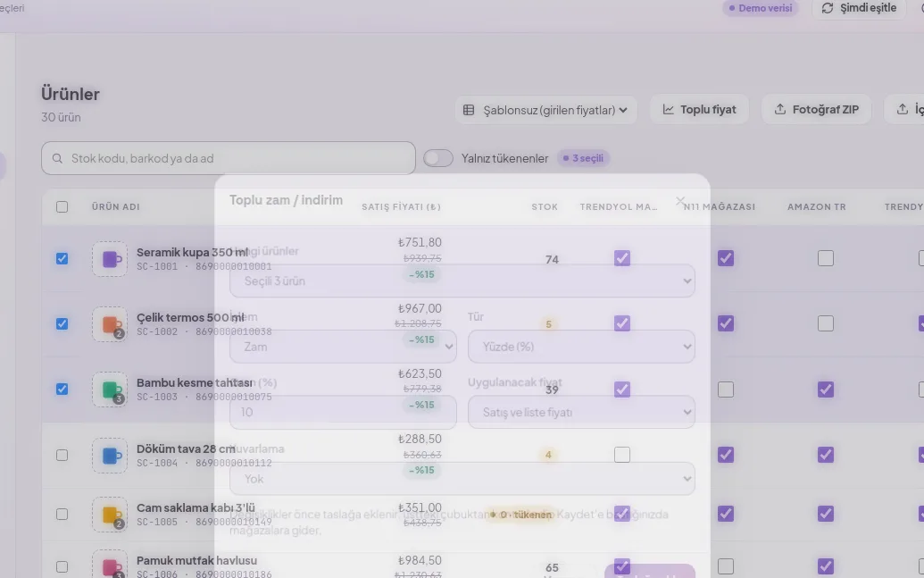Click the ÜRÜN ADI column header

(x=115, y=206)
